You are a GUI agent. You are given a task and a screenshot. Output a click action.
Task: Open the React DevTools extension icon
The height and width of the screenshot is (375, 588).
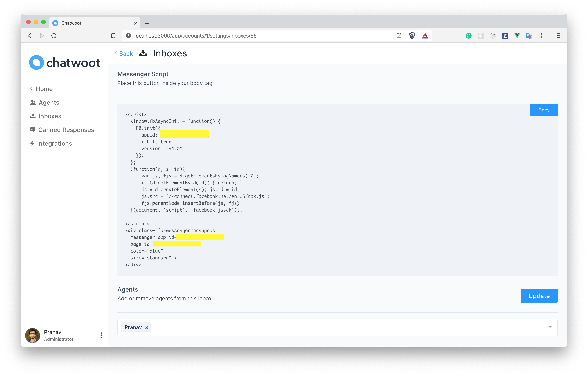tap(481, 36)
